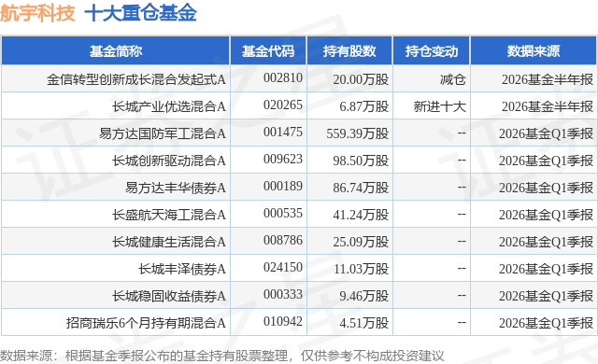Select the 减仓 position change cell
The image size is (598, 364).
[452, 79]
